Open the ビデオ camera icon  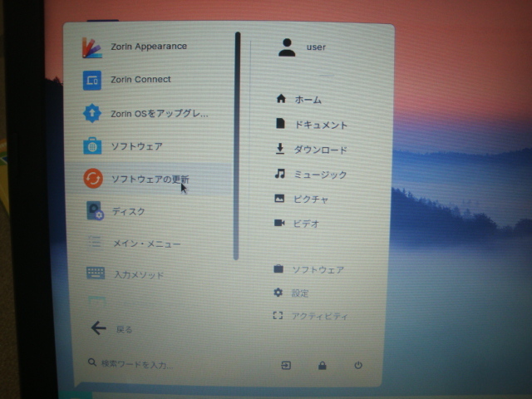coord(279,223)
